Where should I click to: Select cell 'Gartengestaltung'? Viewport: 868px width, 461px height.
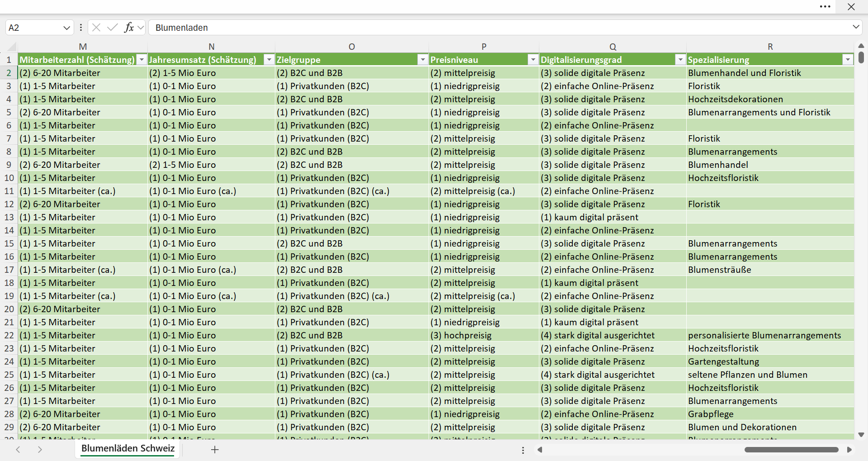(x=770, y=361)
